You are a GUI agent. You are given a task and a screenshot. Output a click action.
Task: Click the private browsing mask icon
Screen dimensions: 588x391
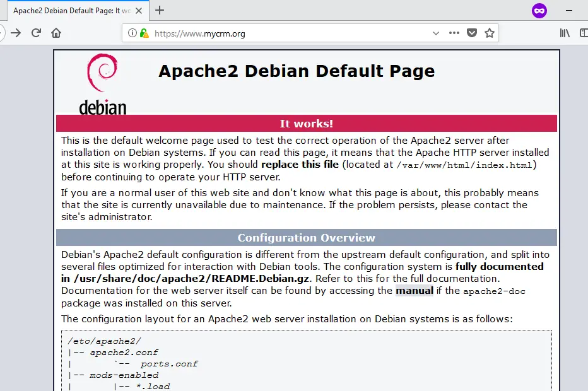point(539,11)
